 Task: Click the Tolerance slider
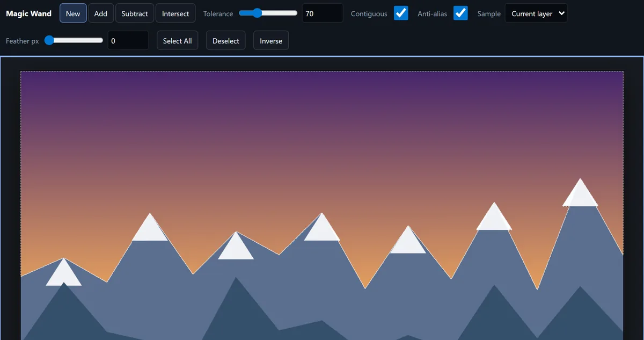[268, 13]
